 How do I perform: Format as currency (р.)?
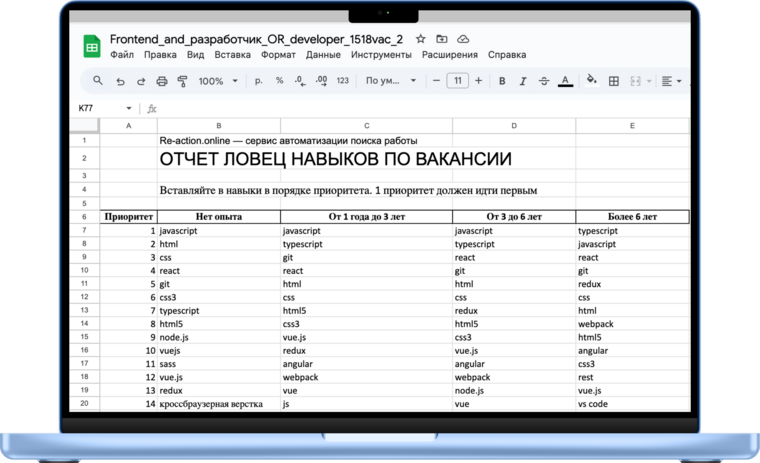click(x=259, y=81)
